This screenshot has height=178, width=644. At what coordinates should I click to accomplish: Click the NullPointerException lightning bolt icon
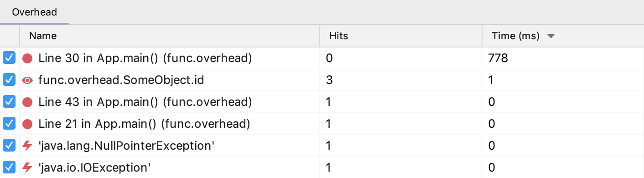tap(28, 146)
